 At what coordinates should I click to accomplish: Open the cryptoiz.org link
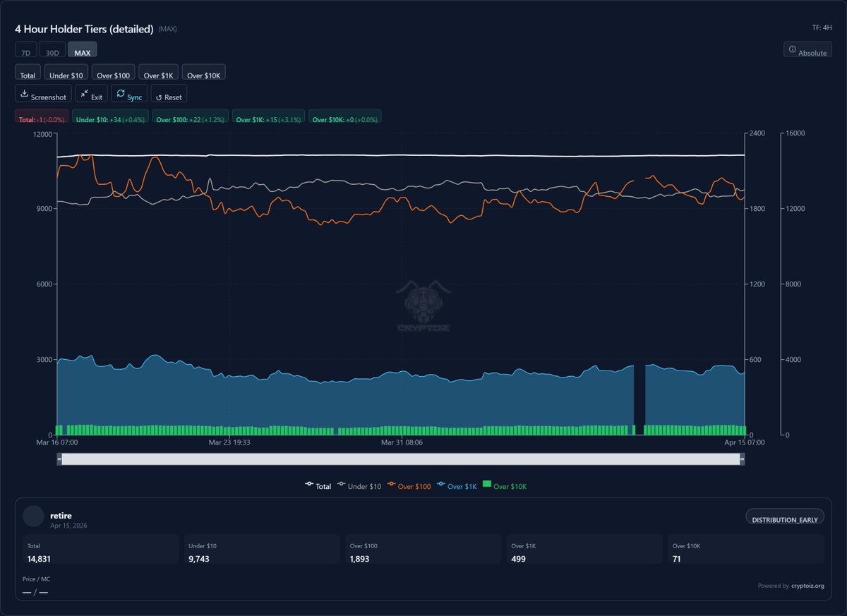(x=807, y=586)
